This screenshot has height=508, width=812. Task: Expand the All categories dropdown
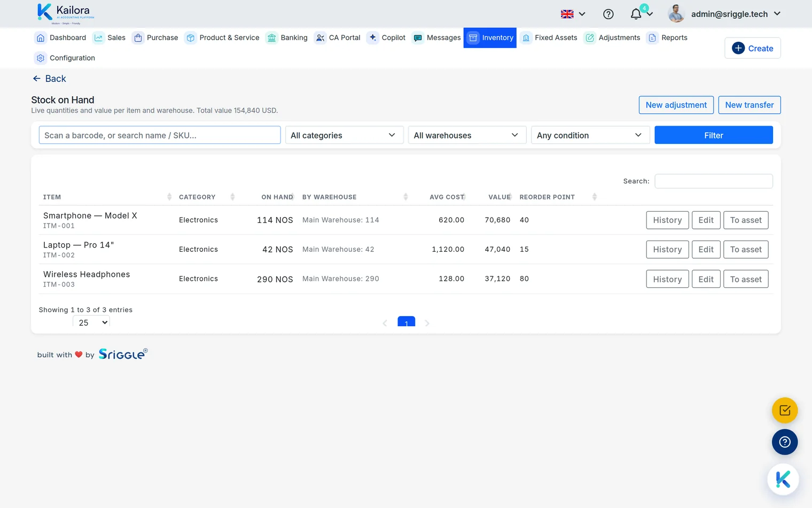pos(344,135)
